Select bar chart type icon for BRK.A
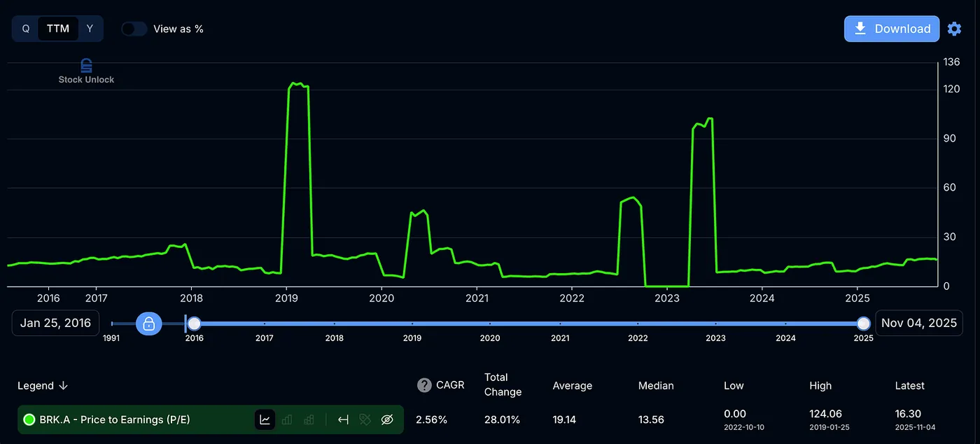The width and height of the screenshot is (980, 444). click(287, 419)
